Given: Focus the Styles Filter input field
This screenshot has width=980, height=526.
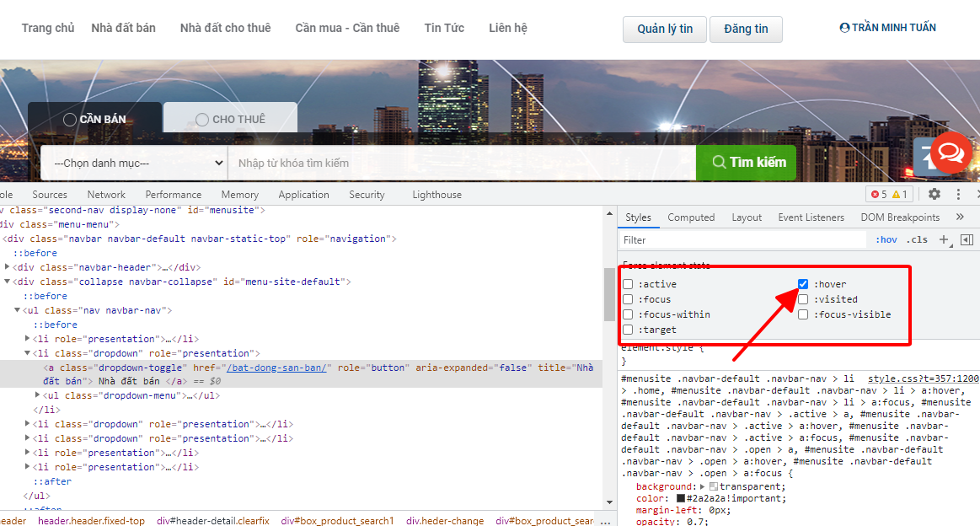Looking at the screenshot, I should click(744, 240).
